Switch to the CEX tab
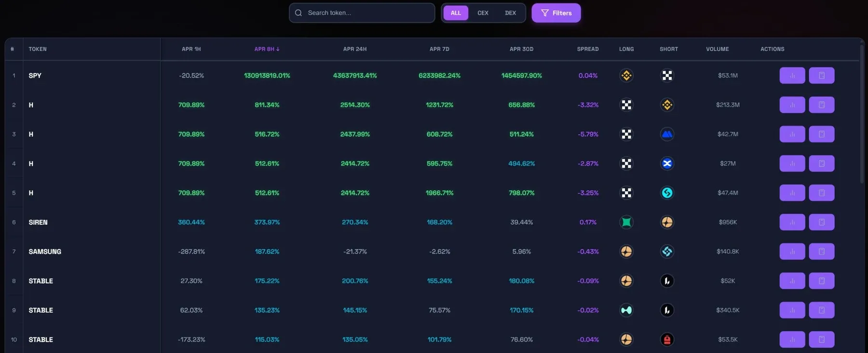This screenshot has height=353, width=868. tap(483, 13)
